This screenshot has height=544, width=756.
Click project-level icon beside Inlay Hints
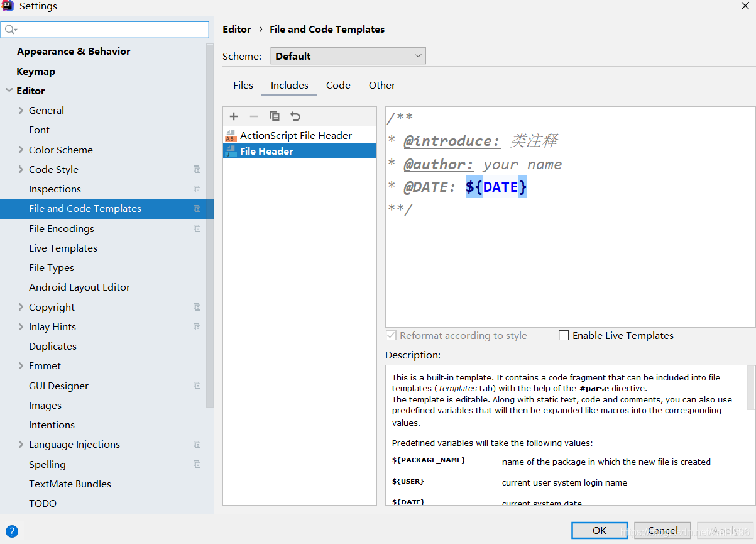[197, 326]
